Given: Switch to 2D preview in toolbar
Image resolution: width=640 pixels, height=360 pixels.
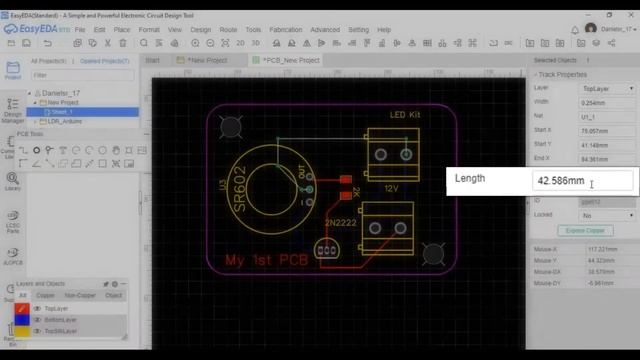Looking at the screenshot, I should [240, 43].
